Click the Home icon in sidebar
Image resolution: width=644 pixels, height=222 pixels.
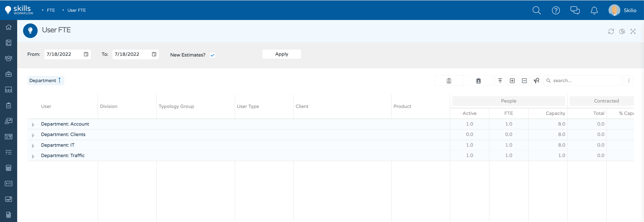click(x=8, y=27)
